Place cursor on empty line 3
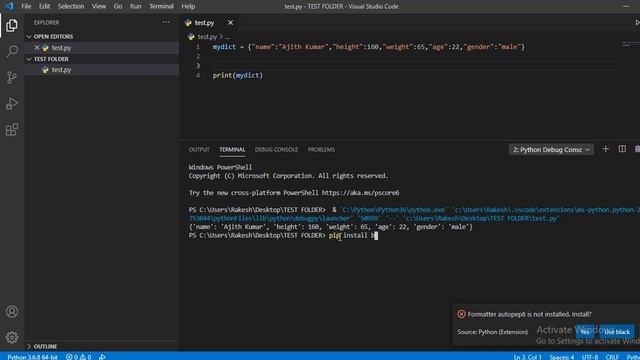640x360 pixels. coord(416,66)
